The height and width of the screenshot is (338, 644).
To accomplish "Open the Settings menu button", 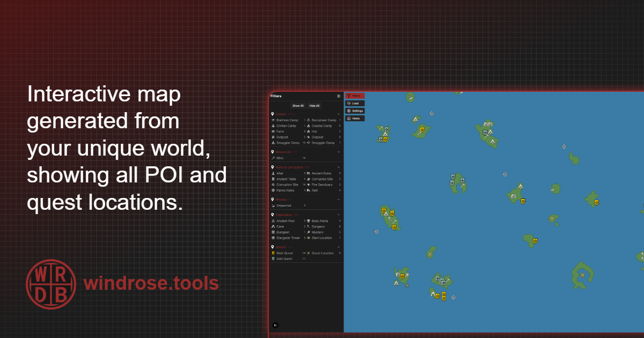I will coord(355,111).
